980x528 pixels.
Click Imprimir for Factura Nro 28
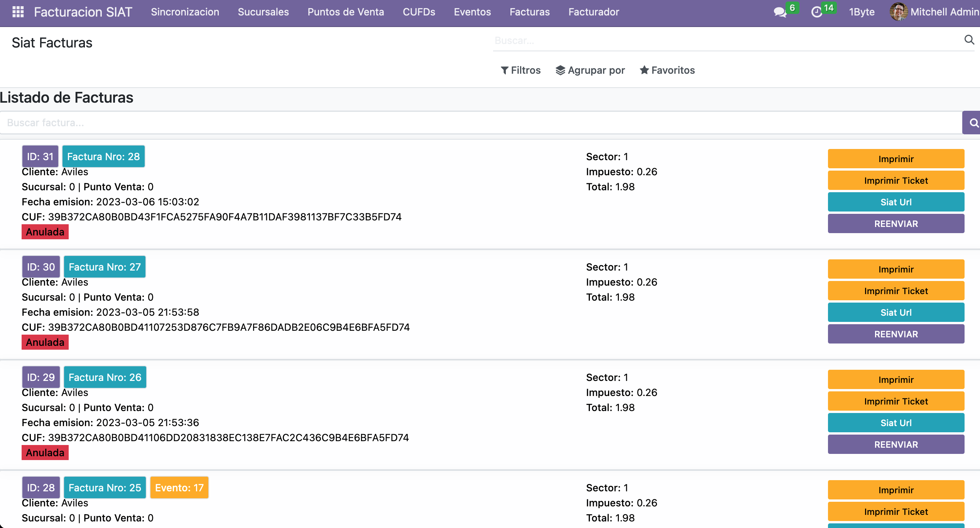pyautogui.click(x=896, y=159)
